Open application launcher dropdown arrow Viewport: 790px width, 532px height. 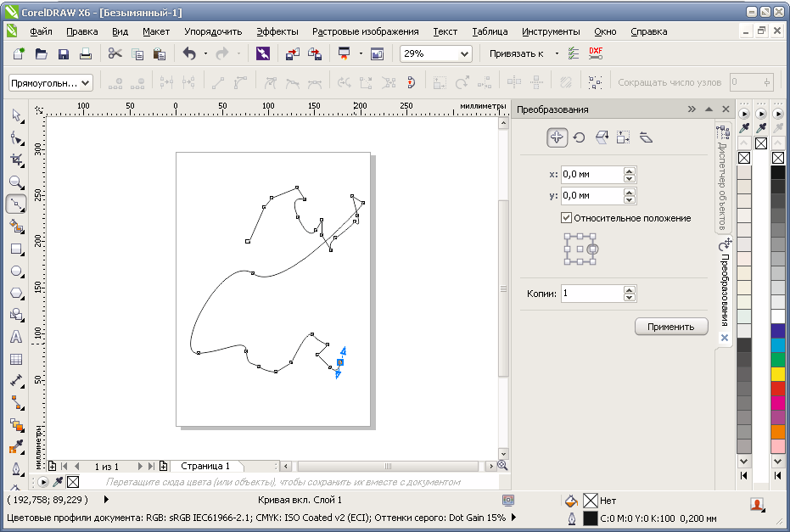[361, 53]
